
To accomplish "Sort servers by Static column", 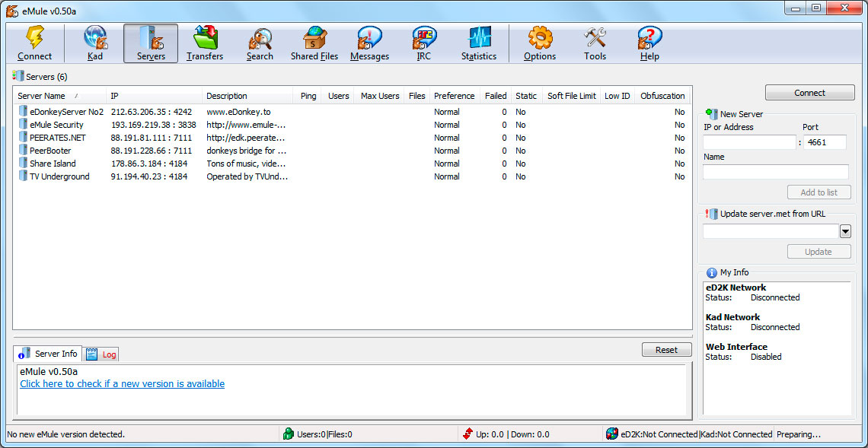I will (526, 96).
